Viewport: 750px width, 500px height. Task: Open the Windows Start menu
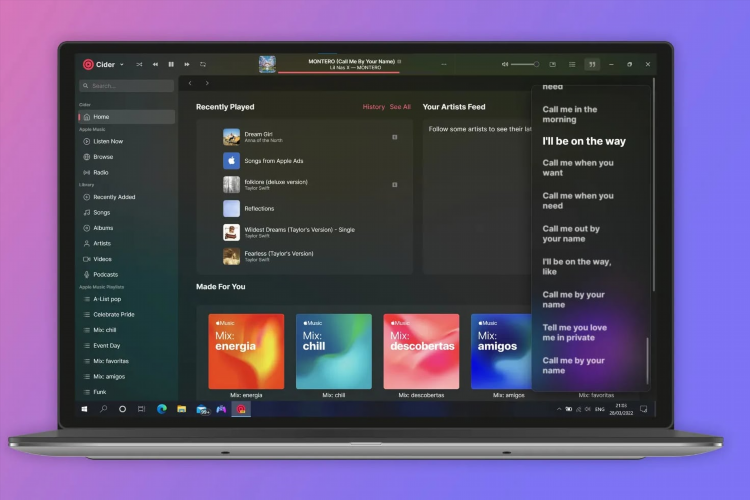pyautogui.click(x=84, y=409)
